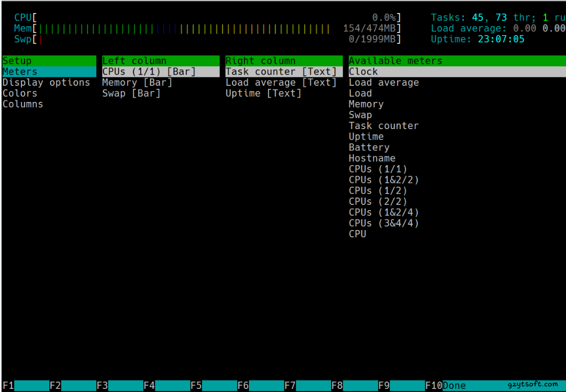Select Swap [Bar] in Left column
The width and height of the screenshot is (566, 392).
coord(131,94)
